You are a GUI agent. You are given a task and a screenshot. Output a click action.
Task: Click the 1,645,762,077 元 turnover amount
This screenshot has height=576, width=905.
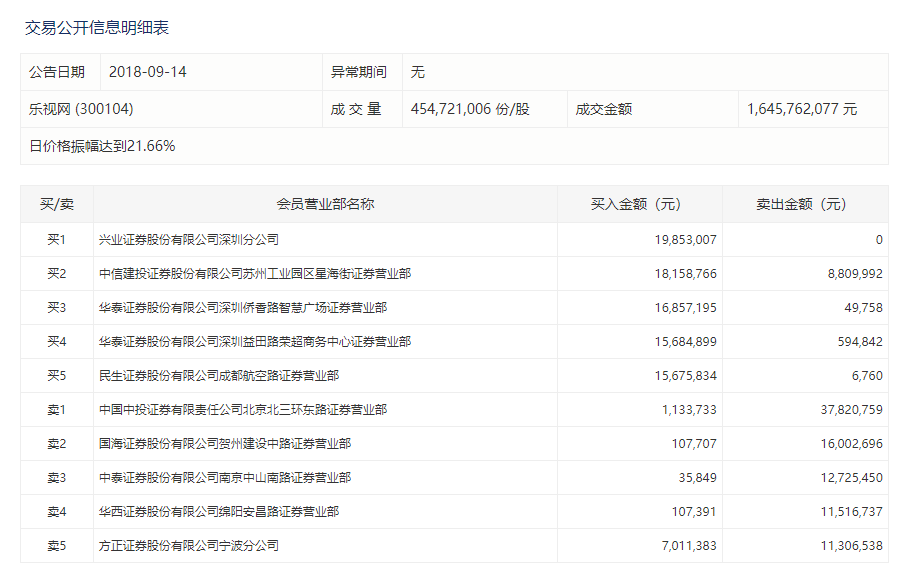pos(801,109)
